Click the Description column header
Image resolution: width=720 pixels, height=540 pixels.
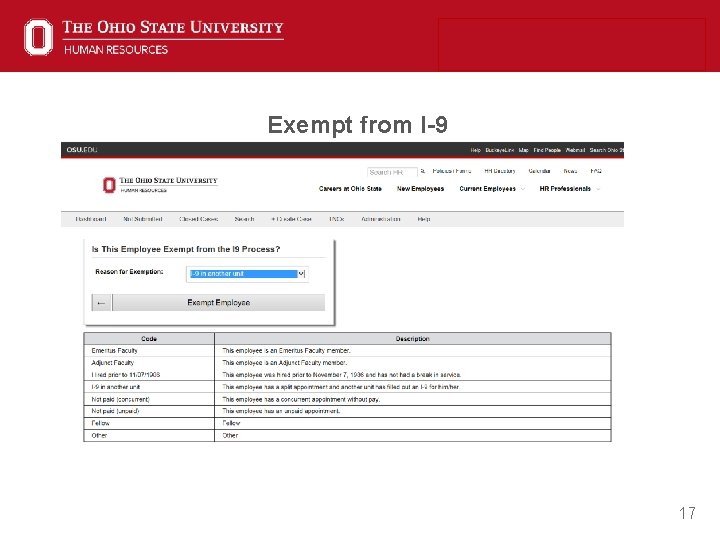(412, 339)
